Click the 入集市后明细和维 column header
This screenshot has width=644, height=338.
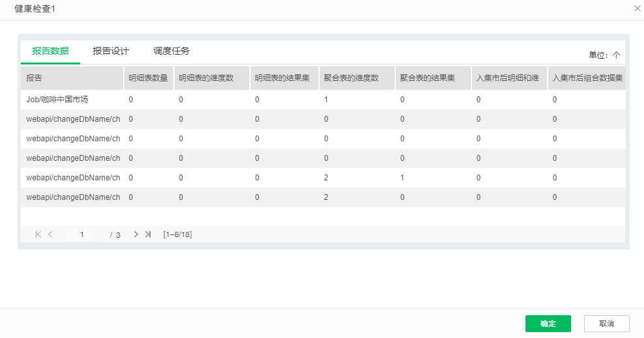pos(509,78)
